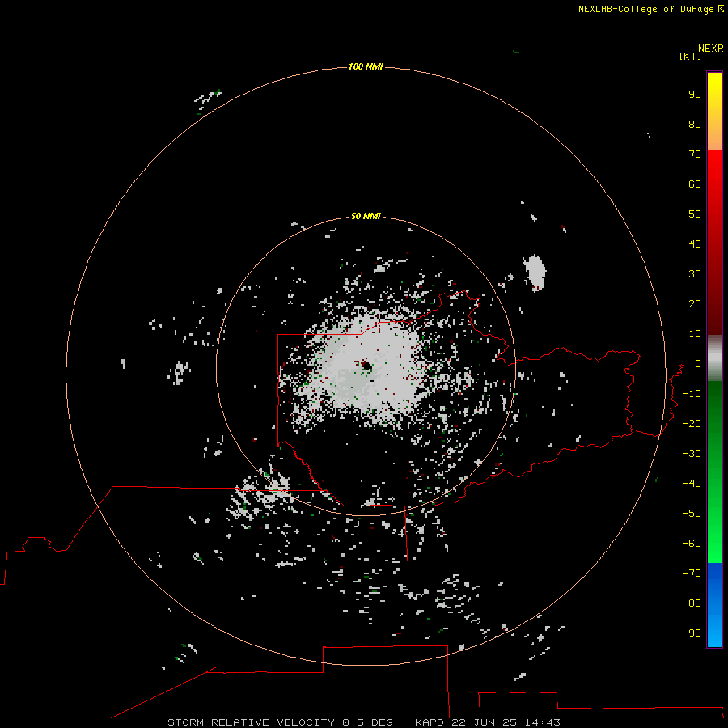
Task: Click the -60 value on the velocity scale
Action: tap(692, 544)
